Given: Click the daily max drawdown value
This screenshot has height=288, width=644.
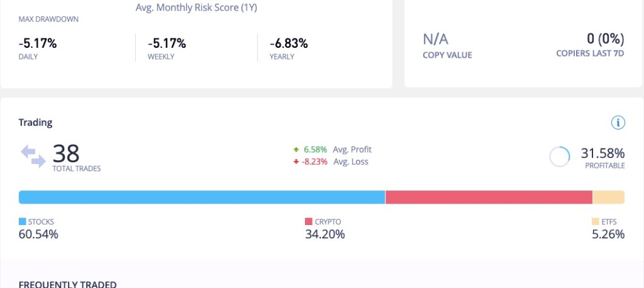Looking at the screenshot, I should pyautogui.click(x=38, y=43).
